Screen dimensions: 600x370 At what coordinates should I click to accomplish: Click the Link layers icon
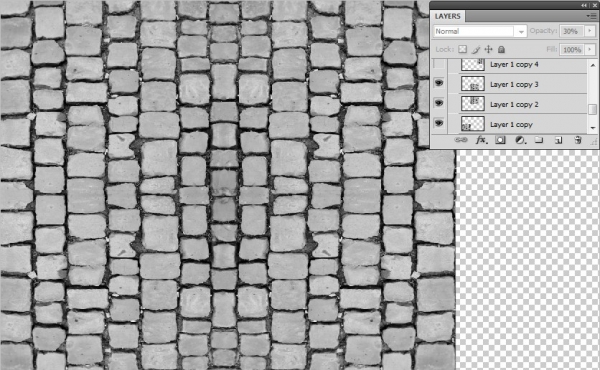(461, 140)
